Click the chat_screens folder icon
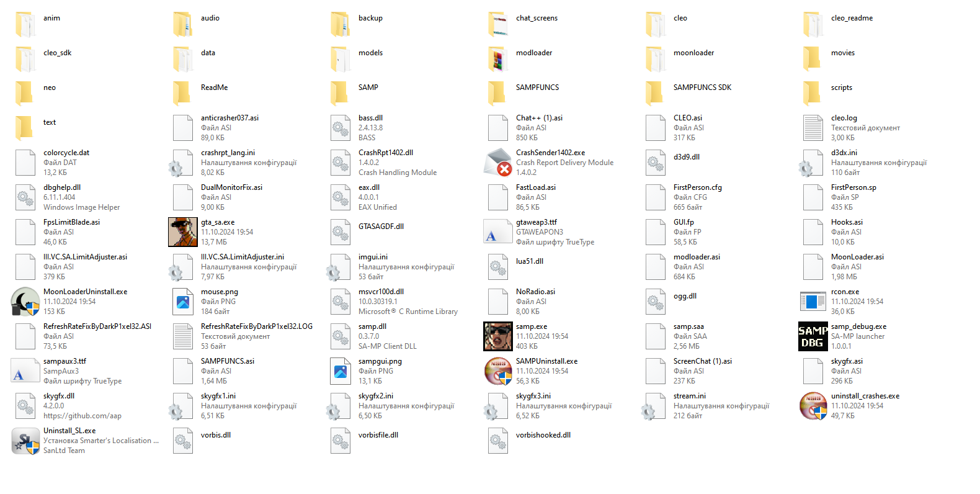The width and height of the screenshot is (980, 494). (x=498, y=24)
